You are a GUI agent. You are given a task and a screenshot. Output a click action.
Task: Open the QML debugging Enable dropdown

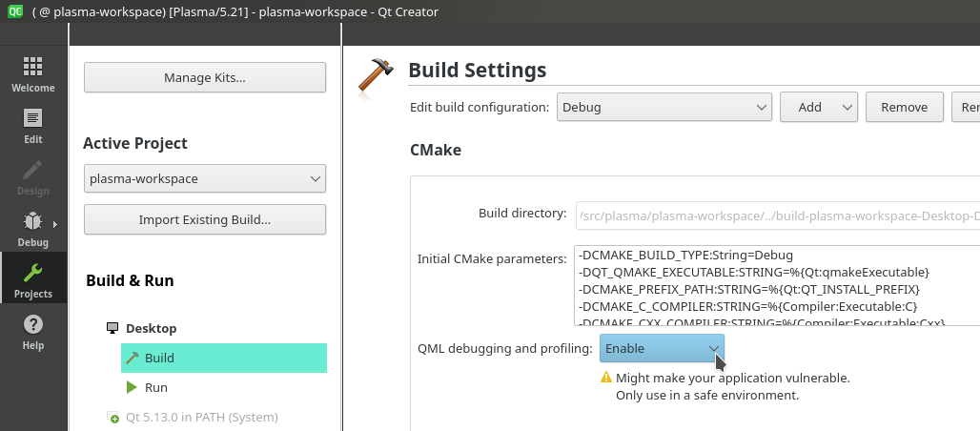(x=662, y=348)
